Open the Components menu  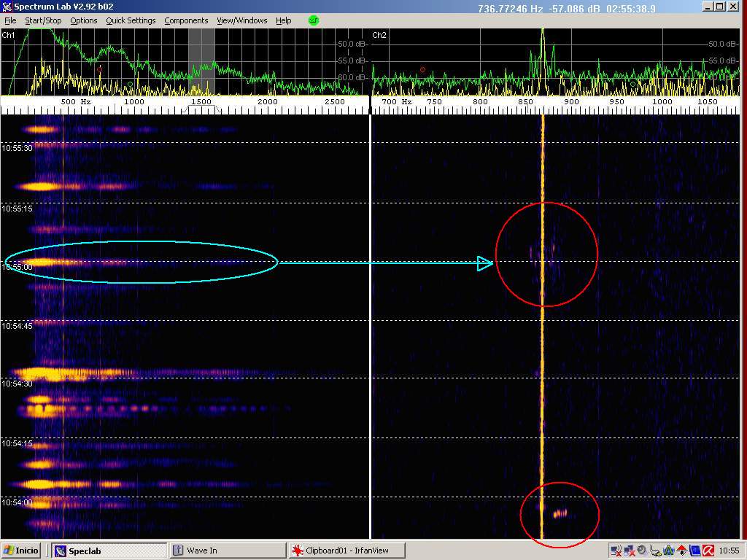click(x=186, y=20)
